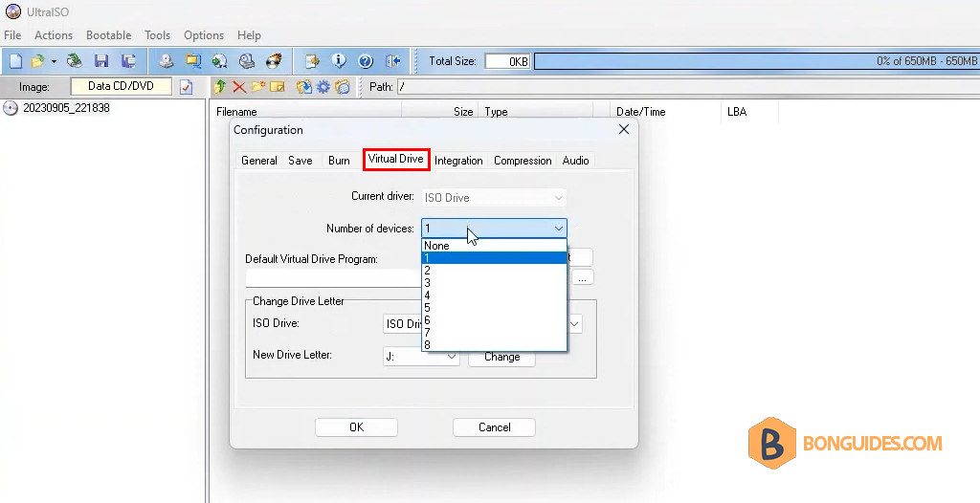Screen dimensions: 980x503
Task: Click the Mount to Virtual Drive icon
Action: point(247,61)
